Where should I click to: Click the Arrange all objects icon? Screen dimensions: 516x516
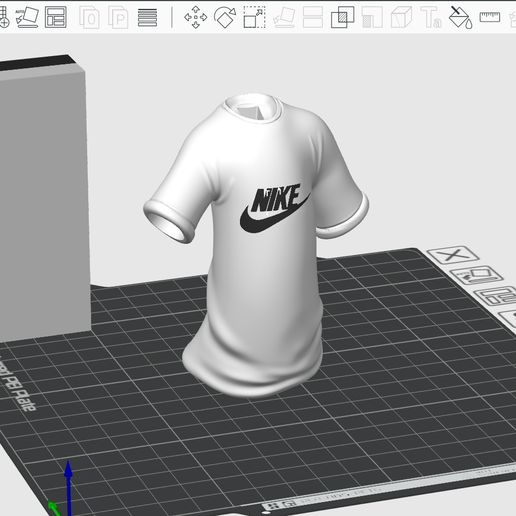[x=56, y=17]
